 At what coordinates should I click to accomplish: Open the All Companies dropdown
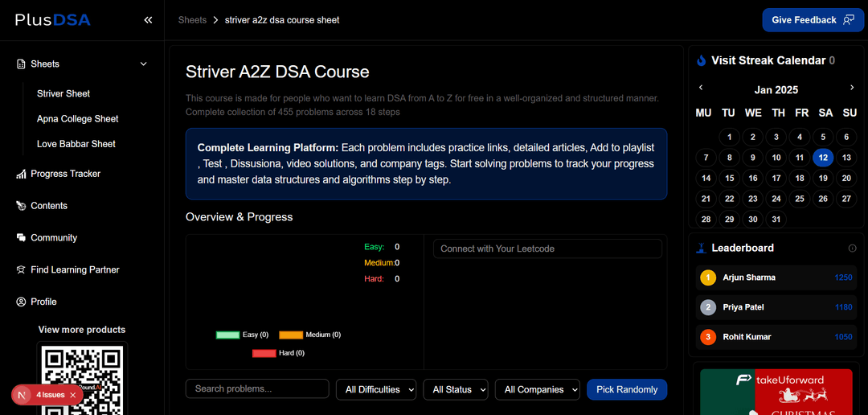tap(537, 389)
